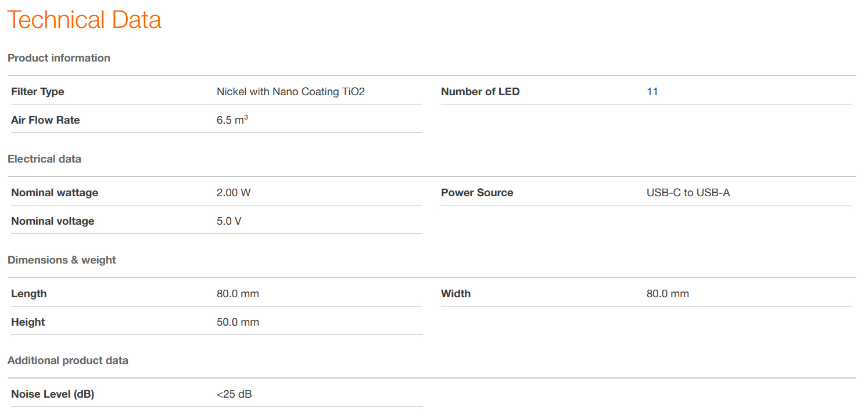Screen dimensions: 868x418
Task: Select the 5.0 V voltage value
Action: pyautogui.click(x=229, y=221)
